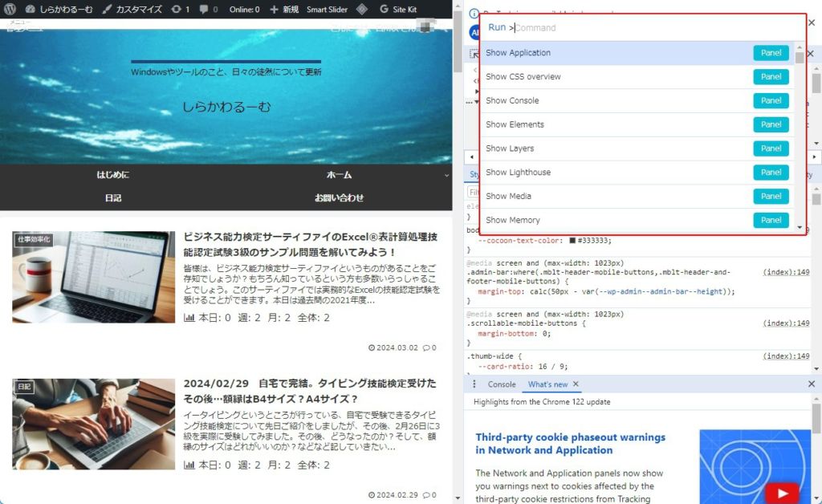Click the 日記 category label on thumbnail
This screenshot has width=822, height=504.
click(24, 387)
